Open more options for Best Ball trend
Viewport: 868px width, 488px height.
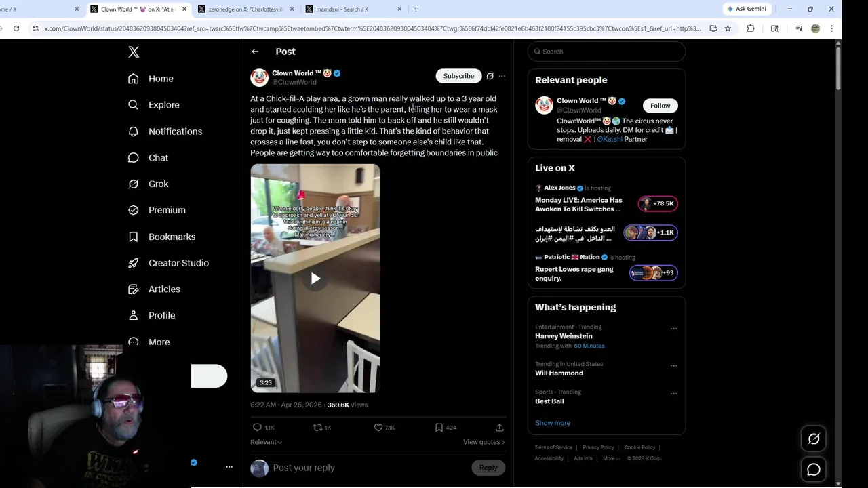[x=673, y=393]
